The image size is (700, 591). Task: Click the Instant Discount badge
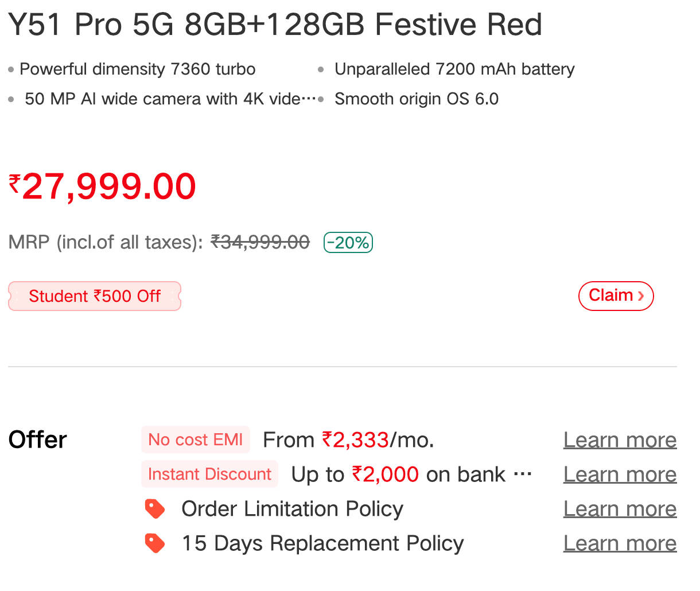(x=209, y=475)
